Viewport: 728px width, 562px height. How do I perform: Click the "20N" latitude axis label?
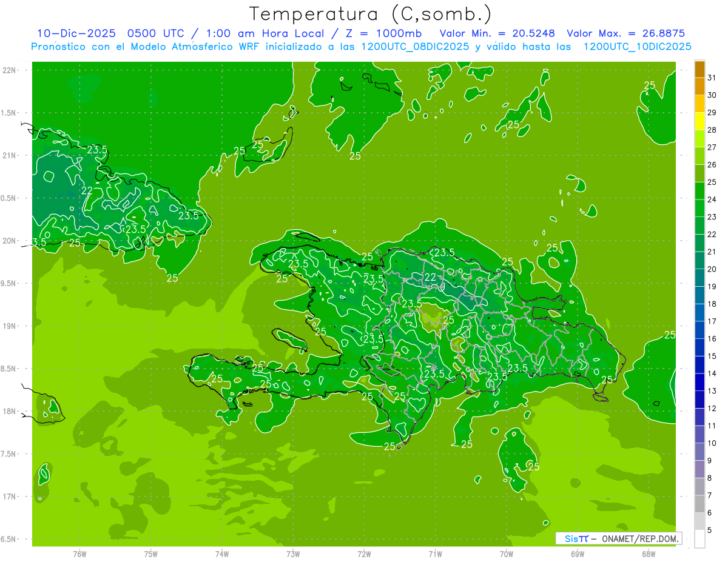[x=10, y=241]
